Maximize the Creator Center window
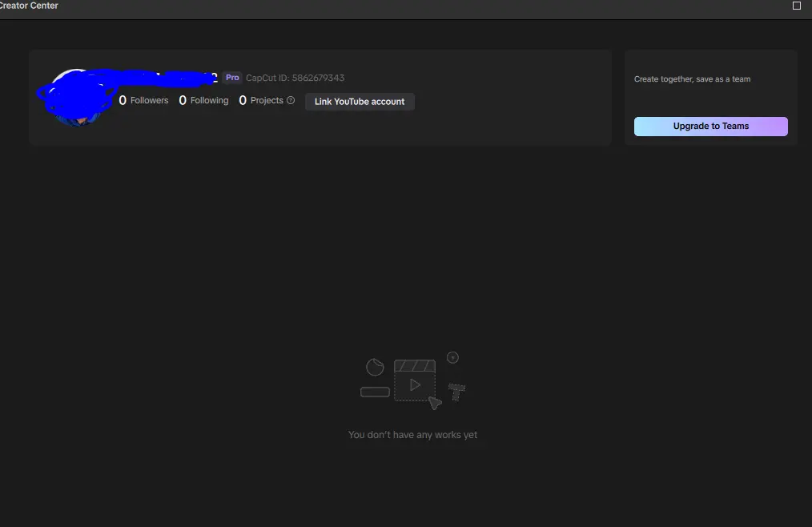812x527 pixels. click(797, 5)
